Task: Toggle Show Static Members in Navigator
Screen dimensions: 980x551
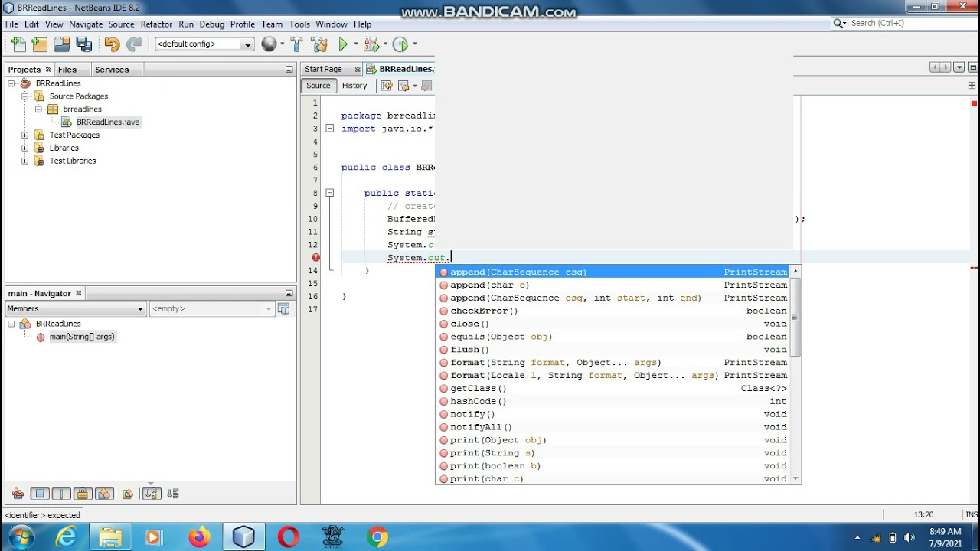Action: click(61, 494)
